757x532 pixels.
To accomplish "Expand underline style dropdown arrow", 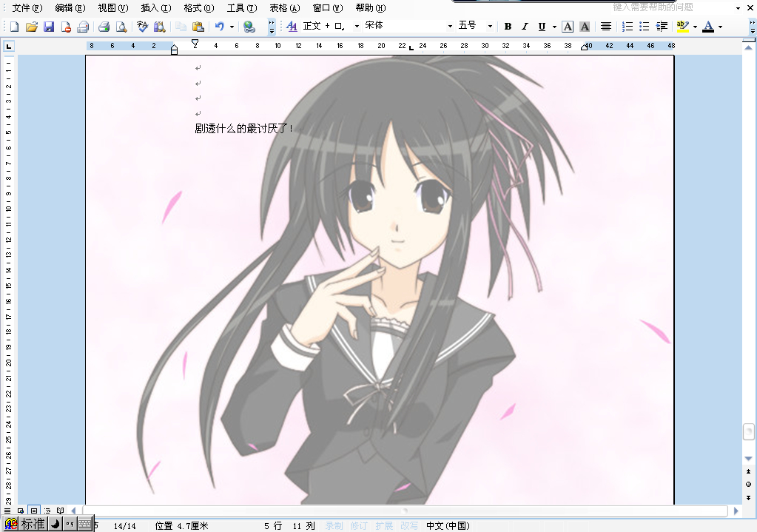I will (x=554, y=27).
